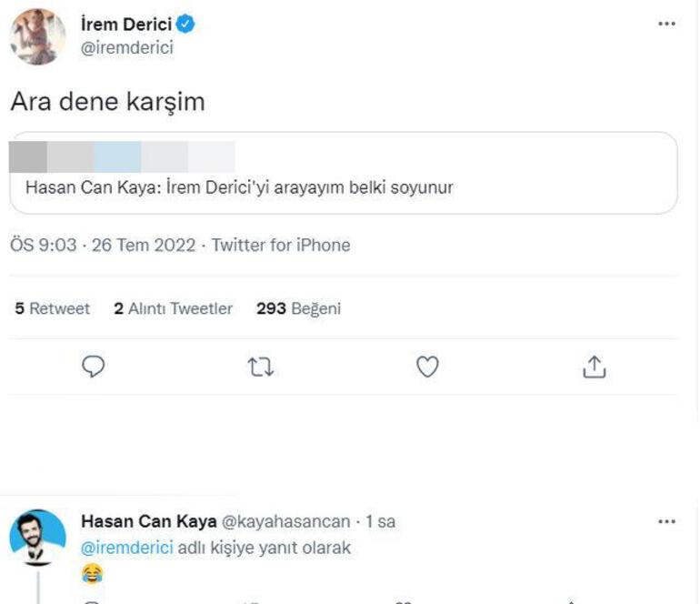Image resolution: width=700 pixels, height=604 pixels.
Task: Open Hasan Can Kaya reply's three-dot menu
Action: point(666,522)
